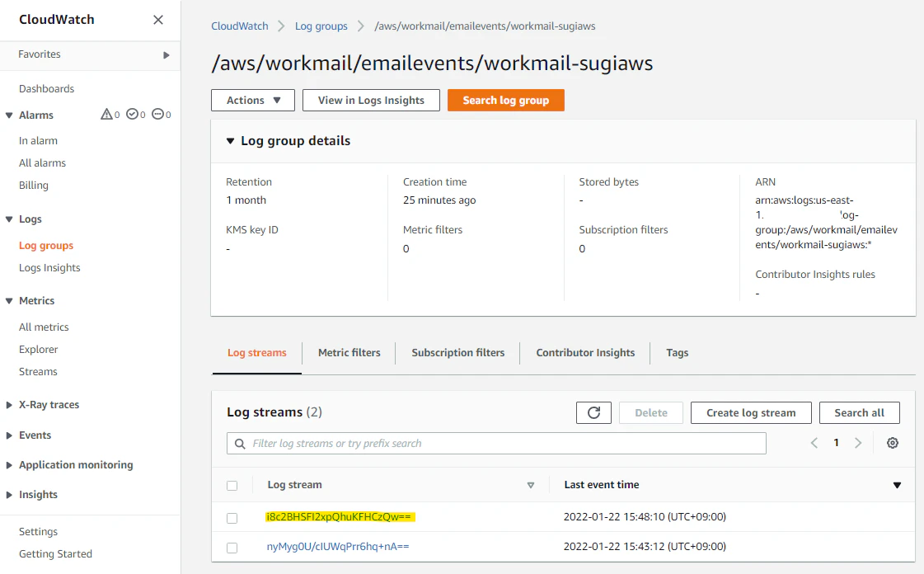Click the Retention value 1 month
The width and height of the screenshot is (924, 574).
246,200
